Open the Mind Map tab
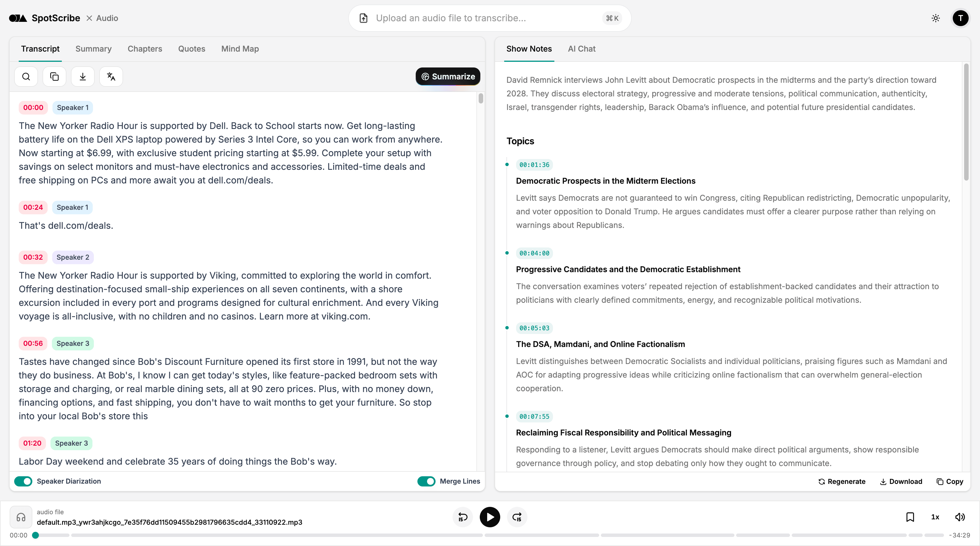980x546 pixels. click(x=240, y=49)
